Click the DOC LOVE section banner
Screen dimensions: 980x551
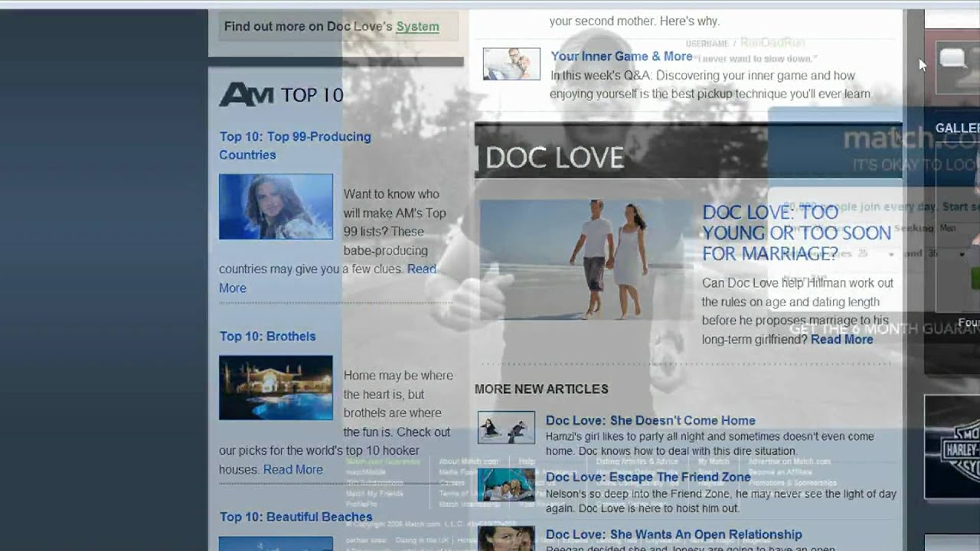(x=688, y=152)
